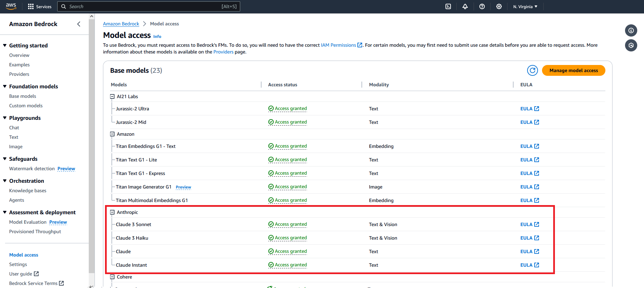Click the User guide external link icon
Screen dimensions: 644x288
tap(36, 274)
